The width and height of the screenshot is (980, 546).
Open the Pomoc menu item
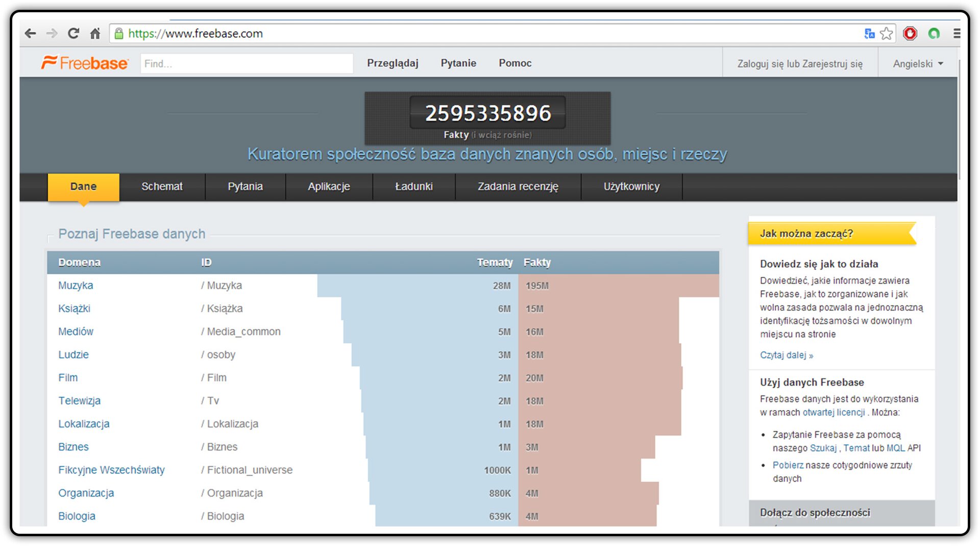515,63
